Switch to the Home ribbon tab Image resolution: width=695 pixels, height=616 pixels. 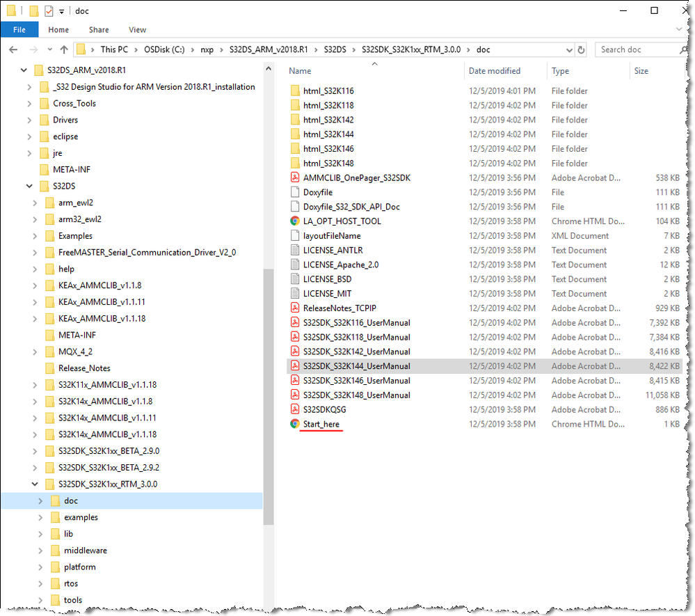58,30
